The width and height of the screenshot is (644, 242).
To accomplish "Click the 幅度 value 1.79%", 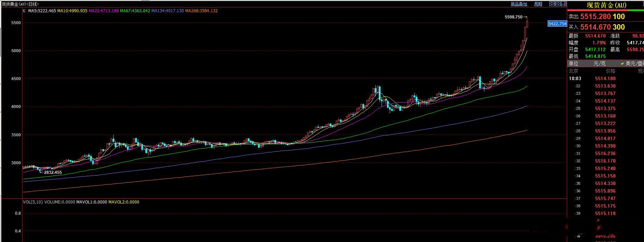I will pyautogui.click(x=599, y=43).
